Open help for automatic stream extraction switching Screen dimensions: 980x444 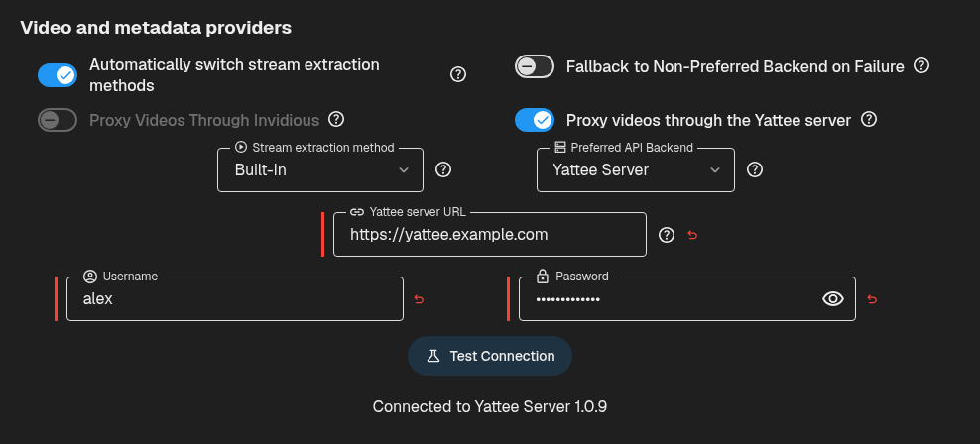pyautogui.click(x=458, y=75)
